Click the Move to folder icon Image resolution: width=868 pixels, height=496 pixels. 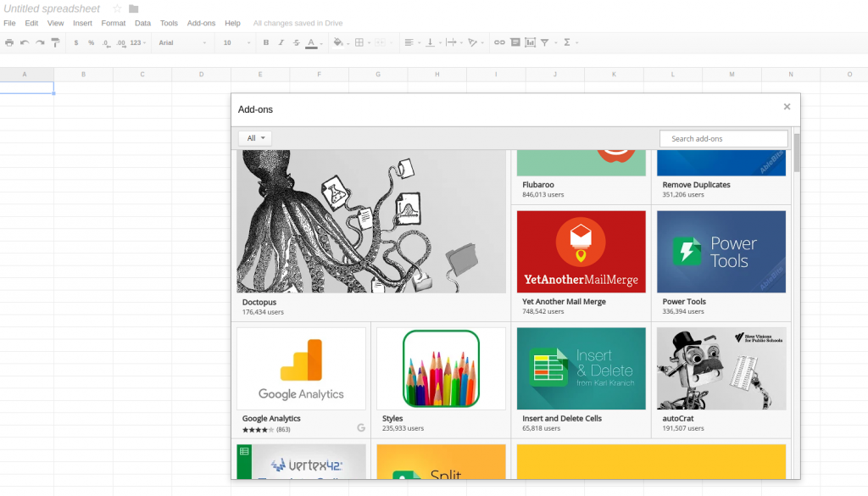point(133,8)
